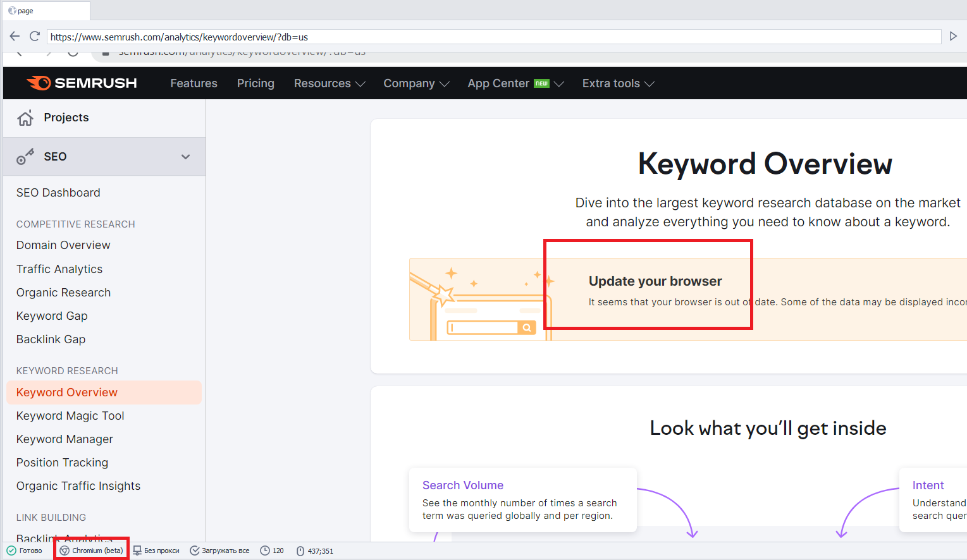
Task: Click the Semrush logo
Action: 82,83
